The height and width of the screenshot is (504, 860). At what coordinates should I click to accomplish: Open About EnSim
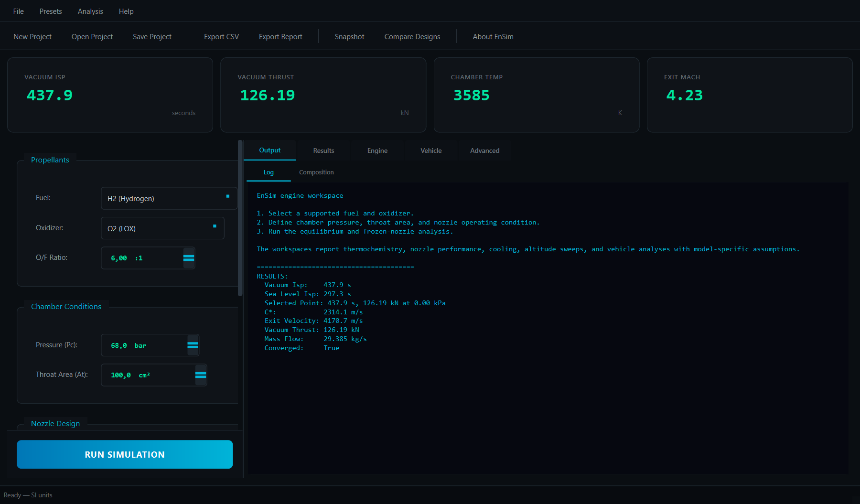click(493, 36)
